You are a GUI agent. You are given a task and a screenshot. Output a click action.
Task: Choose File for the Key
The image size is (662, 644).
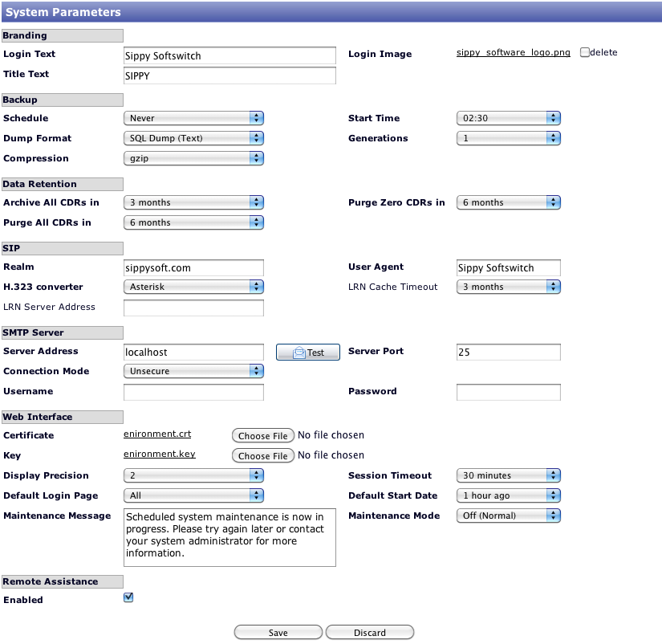[x=262, y=456]
